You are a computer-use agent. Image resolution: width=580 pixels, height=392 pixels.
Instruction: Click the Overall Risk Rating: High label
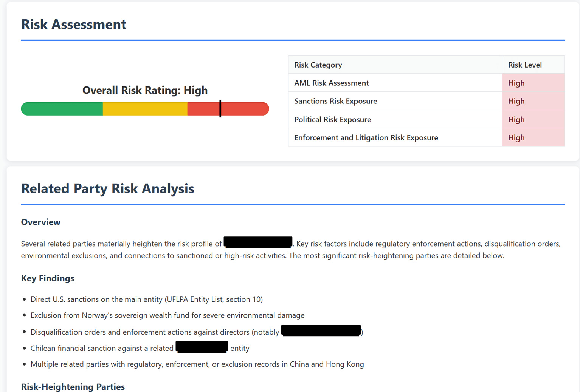tap(145, 90)
